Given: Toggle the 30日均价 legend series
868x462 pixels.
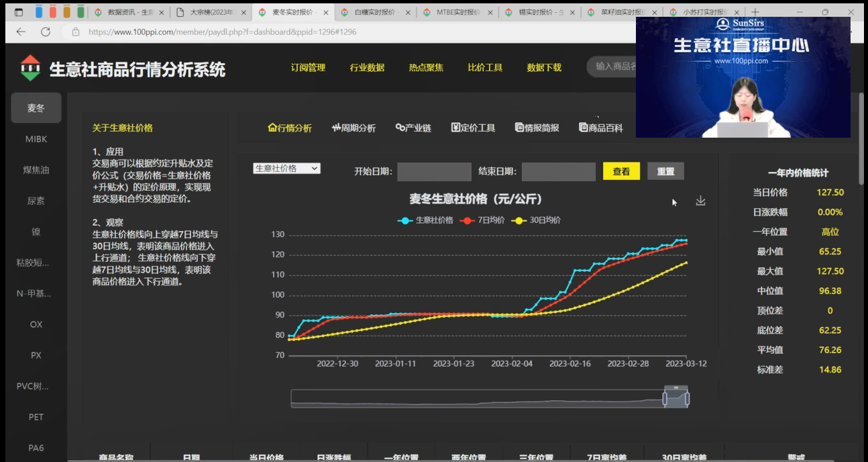Looking at the screenshot, I should (x=536, y=220).
